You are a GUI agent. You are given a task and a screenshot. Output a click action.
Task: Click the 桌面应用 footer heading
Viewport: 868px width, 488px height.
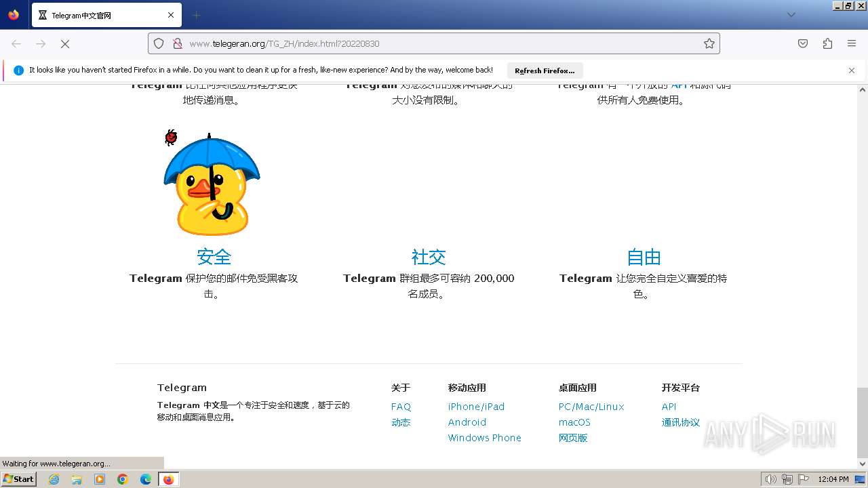(x=578, y=388)
